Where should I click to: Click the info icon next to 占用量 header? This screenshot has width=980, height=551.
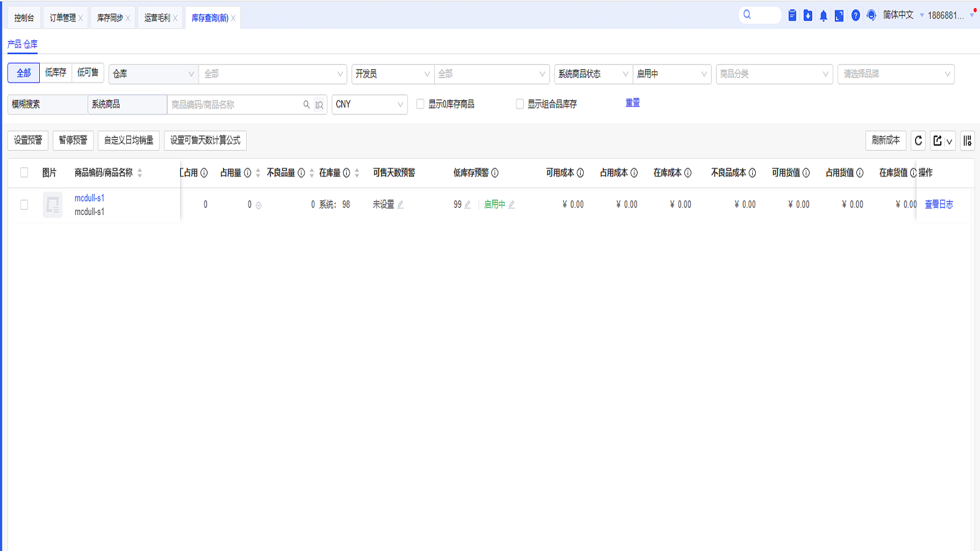click(x=247, y=173)
